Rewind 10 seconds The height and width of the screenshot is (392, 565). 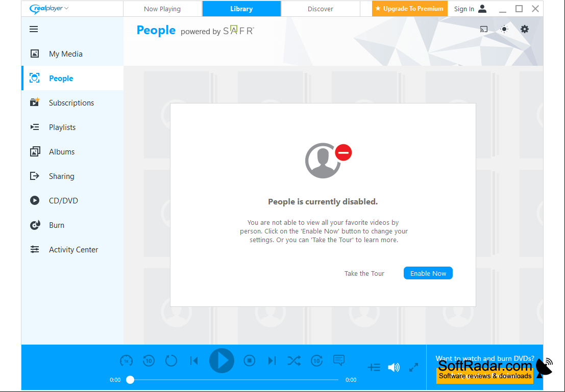[x=149, y=360]
